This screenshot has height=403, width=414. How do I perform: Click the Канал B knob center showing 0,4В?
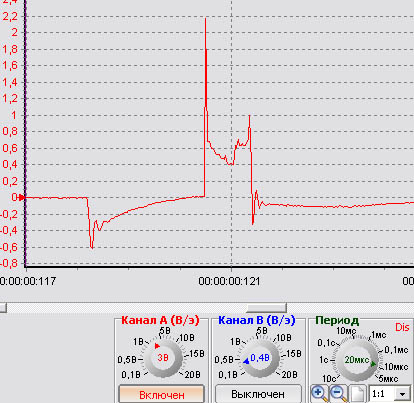pyautogui.click(x=260, y=358)
